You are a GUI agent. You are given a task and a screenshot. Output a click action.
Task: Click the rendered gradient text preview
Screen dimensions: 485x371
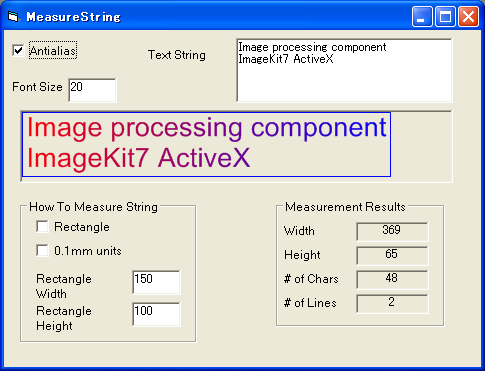[x=206, y=144]
